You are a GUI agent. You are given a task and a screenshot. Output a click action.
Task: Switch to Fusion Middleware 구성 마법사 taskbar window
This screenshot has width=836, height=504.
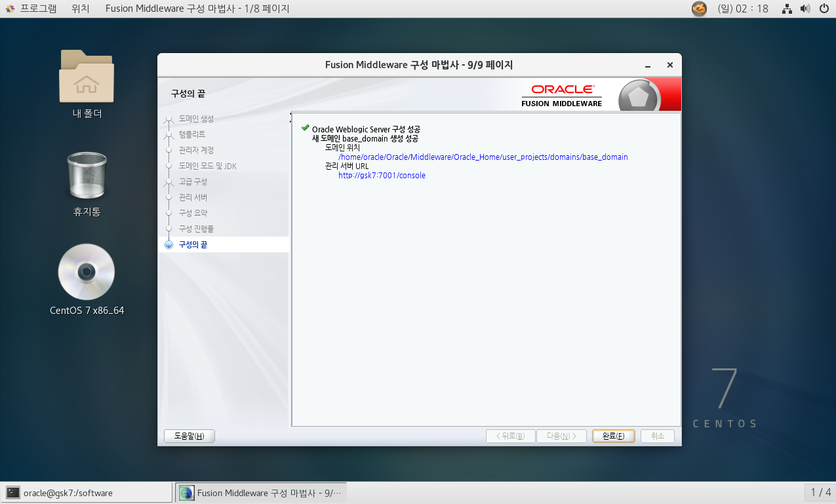pos(261,493)
